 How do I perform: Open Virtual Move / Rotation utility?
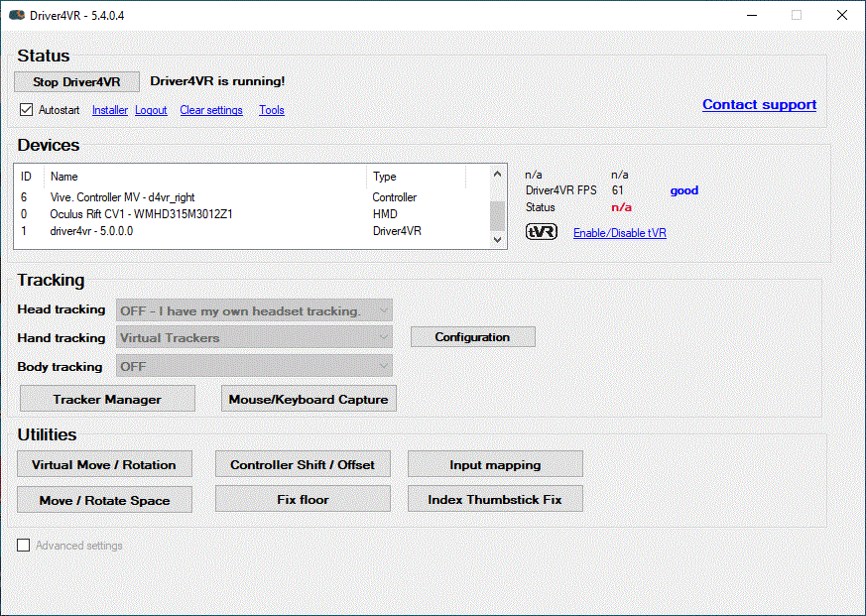pyautogui.click(x=104, y=464)
